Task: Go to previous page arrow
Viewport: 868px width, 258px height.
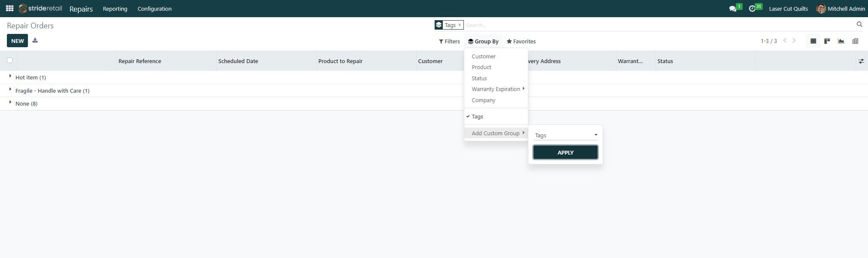Action: (785, 41)
